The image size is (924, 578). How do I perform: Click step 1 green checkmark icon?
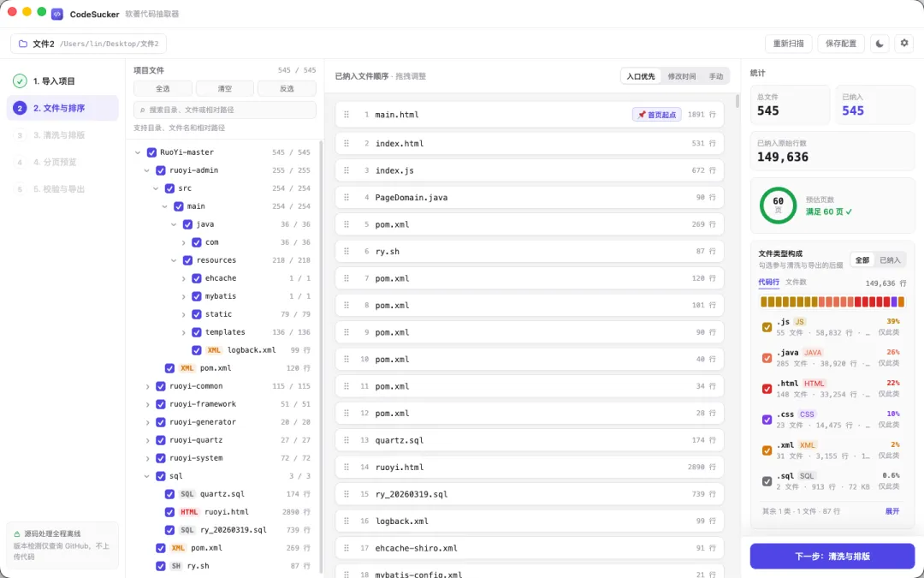click(20, 80)
